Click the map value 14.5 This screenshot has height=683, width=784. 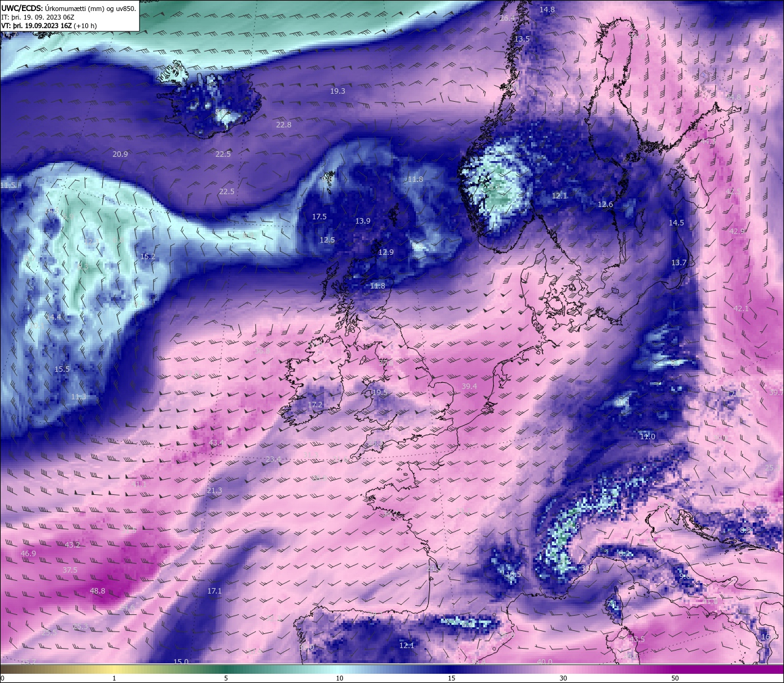[x=676, y=223]
